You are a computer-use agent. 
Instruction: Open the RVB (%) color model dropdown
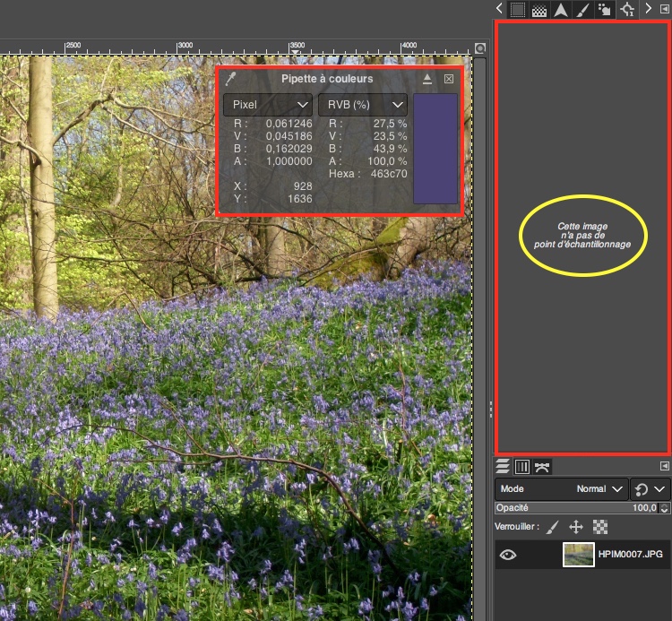coord(362,105)
